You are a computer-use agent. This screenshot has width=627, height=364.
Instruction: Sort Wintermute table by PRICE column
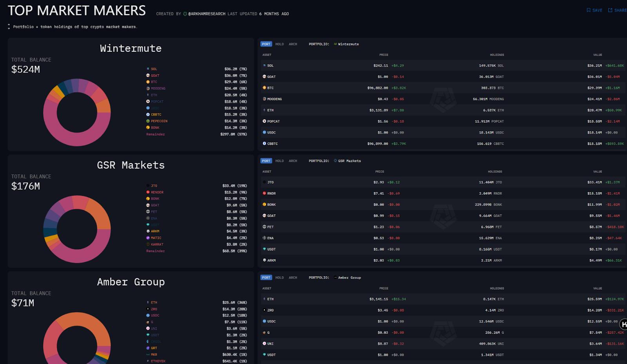tap(384, 55)
